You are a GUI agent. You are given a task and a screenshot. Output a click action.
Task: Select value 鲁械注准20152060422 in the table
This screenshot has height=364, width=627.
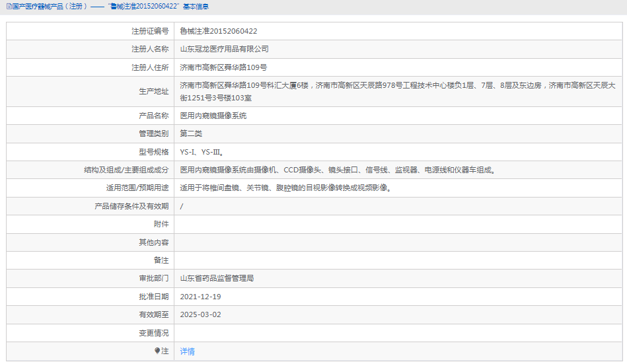click(x=218, y=31)
